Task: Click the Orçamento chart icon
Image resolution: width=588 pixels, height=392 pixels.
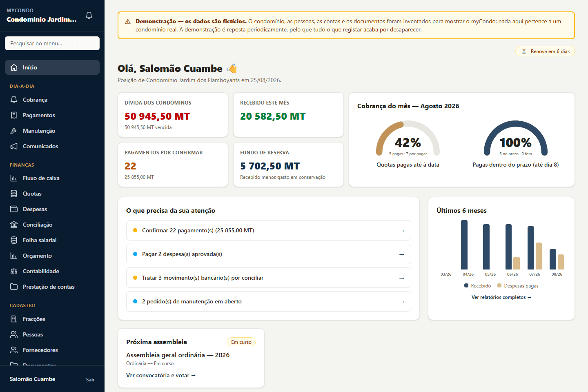Action: (x=14, y=256)
